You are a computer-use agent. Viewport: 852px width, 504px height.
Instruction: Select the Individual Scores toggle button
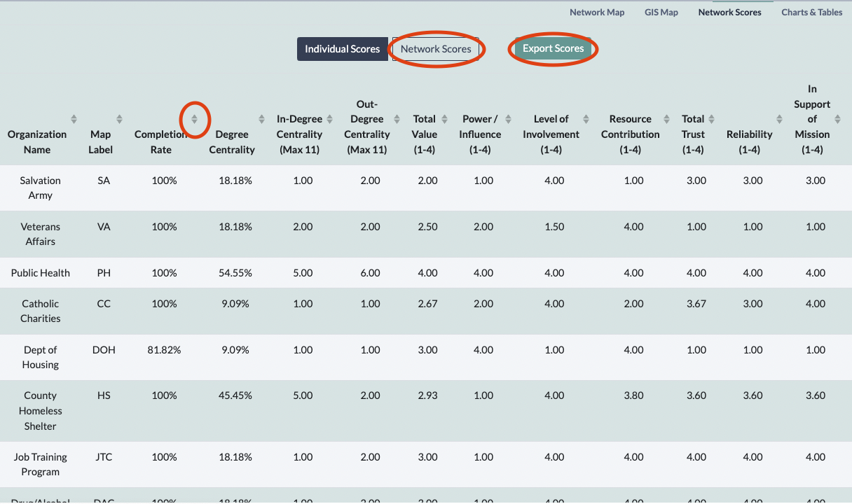(342, 49)
